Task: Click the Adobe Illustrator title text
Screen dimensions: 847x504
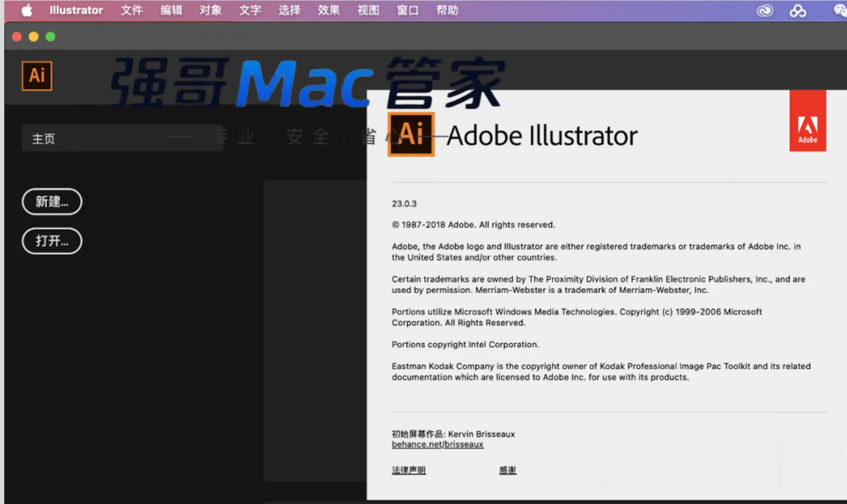Action: (542, 136)
